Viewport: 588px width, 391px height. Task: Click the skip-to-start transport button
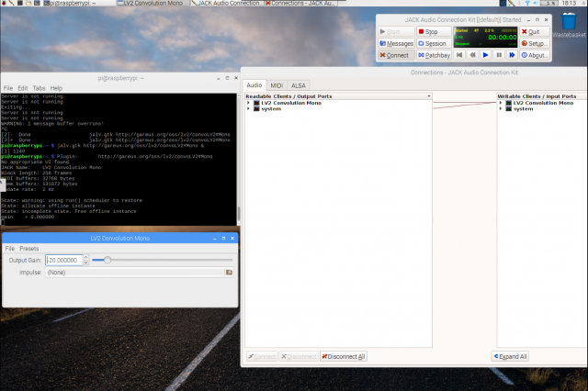click(x=459, y=55)
